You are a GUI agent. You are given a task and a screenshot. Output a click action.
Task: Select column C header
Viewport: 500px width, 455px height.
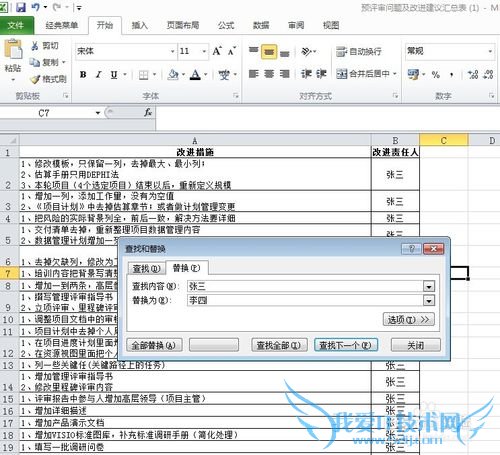444,140
